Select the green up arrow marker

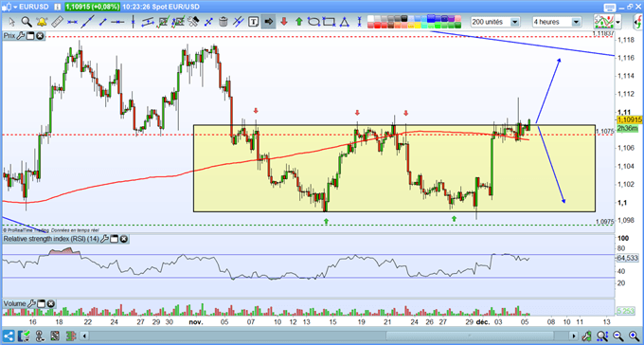pyautogui.click(x=299, y=22)
